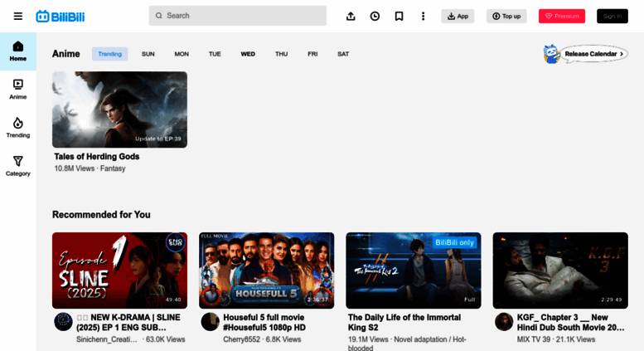This screenshot has height=351, width=644.
Task: Click the NEW K-DRAMA SLINE title
Action: pyautogui.click(x=128, y=323)
